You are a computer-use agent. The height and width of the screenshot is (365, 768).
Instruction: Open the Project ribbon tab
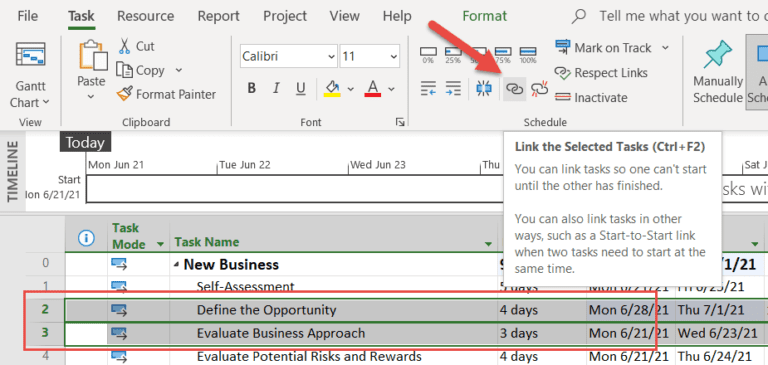coord(285,16)
